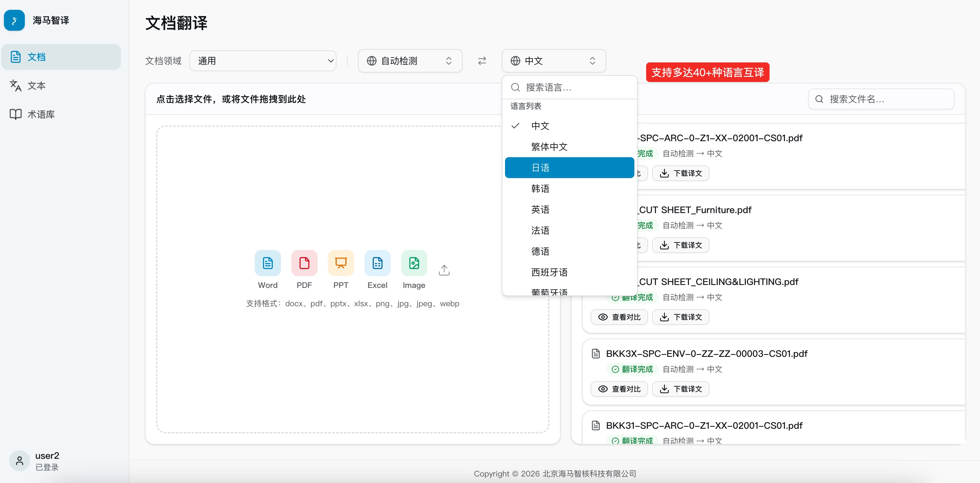Download translation for BKK3X-SPC-ENV-0-ZZ-ZZ-00003-CS01.pdf
Image resolution: width=980 pixels, height=483 pixels.
point(680,389)
